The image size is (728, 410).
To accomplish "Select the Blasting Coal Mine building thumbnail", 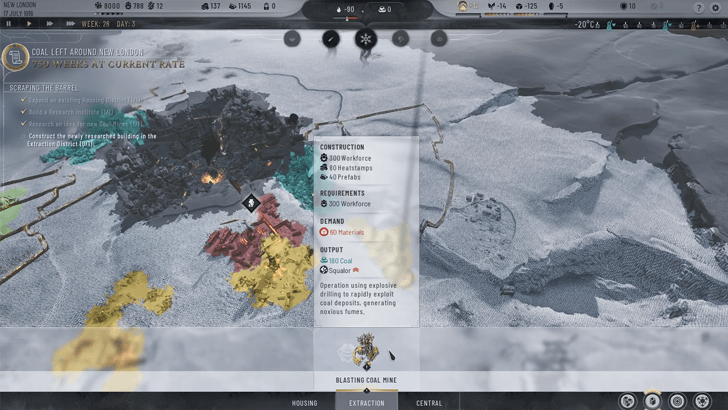I will click(x=364, y=353).
